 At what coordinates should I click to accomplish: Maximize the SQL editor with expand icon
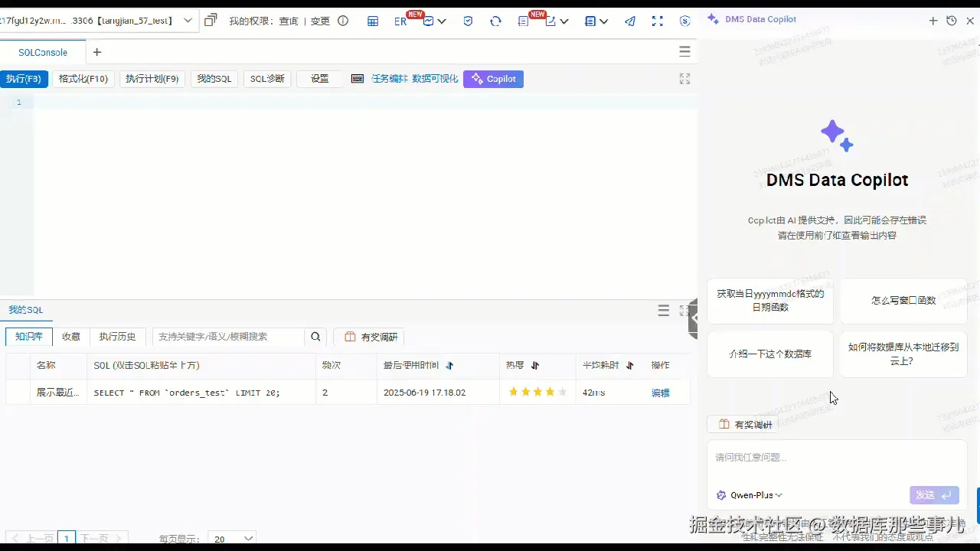[685, 79]
